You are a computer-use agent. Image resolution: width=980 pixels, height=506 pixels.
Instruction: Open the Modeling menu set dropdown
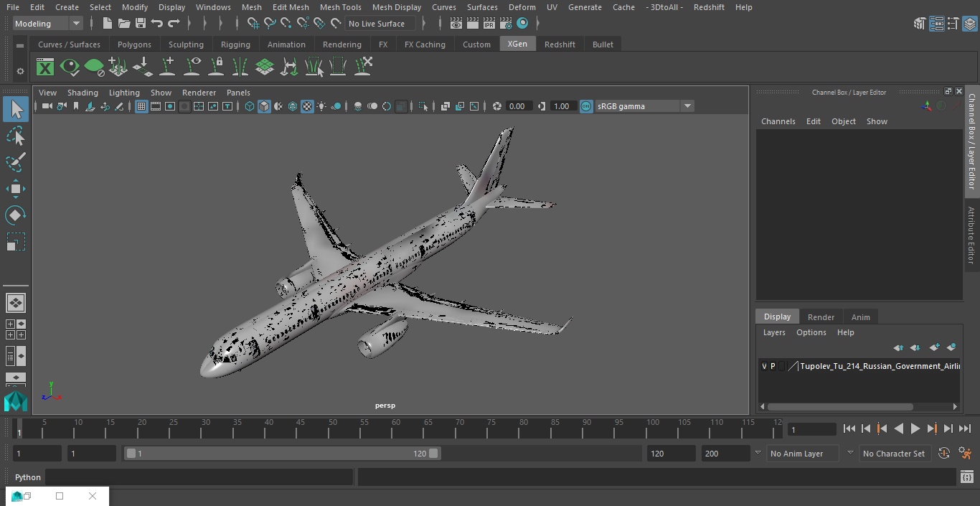[x=48, y=24]
